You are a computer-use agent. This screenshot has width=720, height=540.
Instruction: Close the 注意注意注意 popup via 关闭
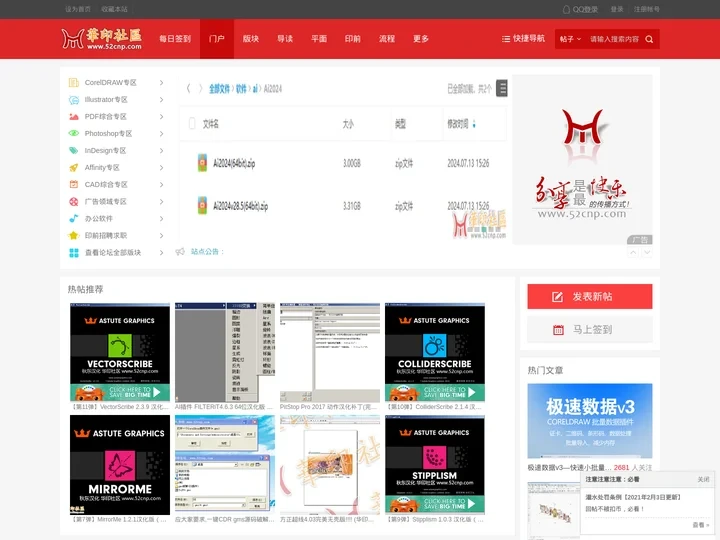tap(703, 479)
